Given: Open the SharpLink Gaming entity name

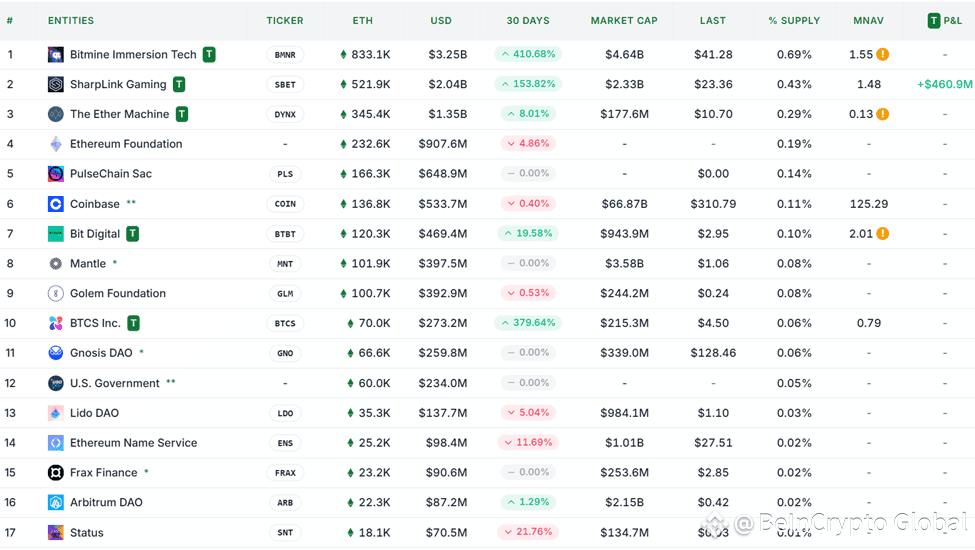Looking at the screenshot, I should (x=118, y=85).
